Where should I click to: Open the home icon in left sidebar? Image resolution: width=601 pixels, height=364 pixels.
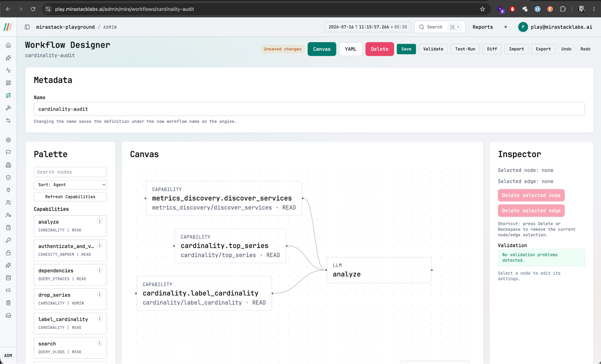[x=8, y=45]
